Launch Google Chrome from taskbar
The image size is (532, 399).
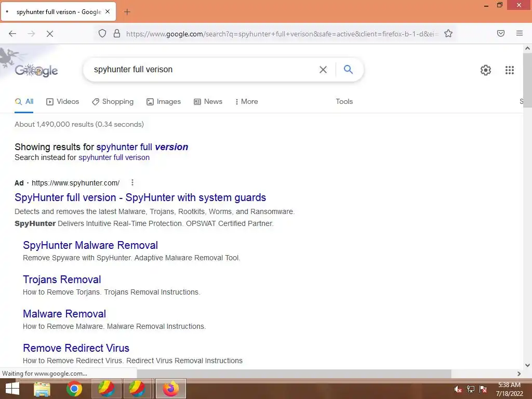(74, 389)
